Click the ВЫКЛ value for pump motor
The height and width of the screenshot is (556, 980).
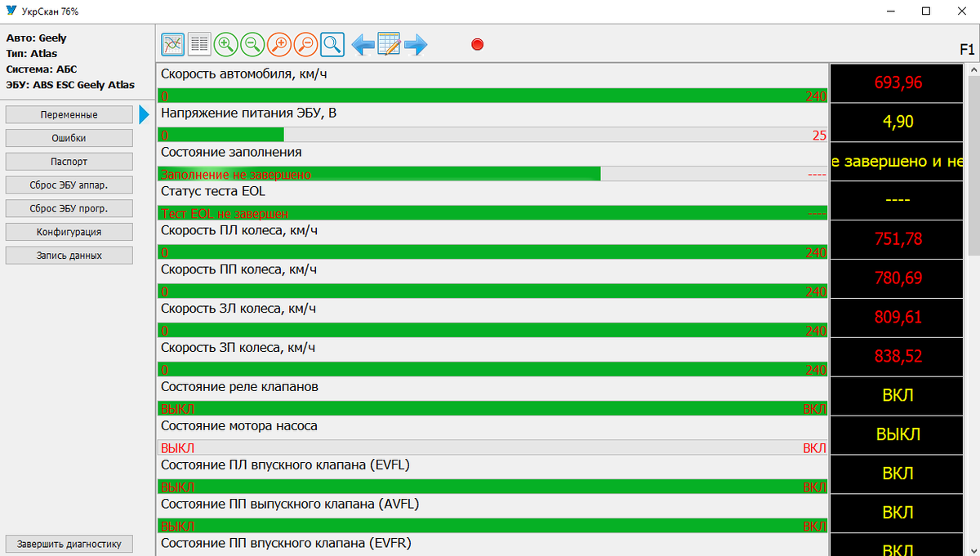point(898,434)
